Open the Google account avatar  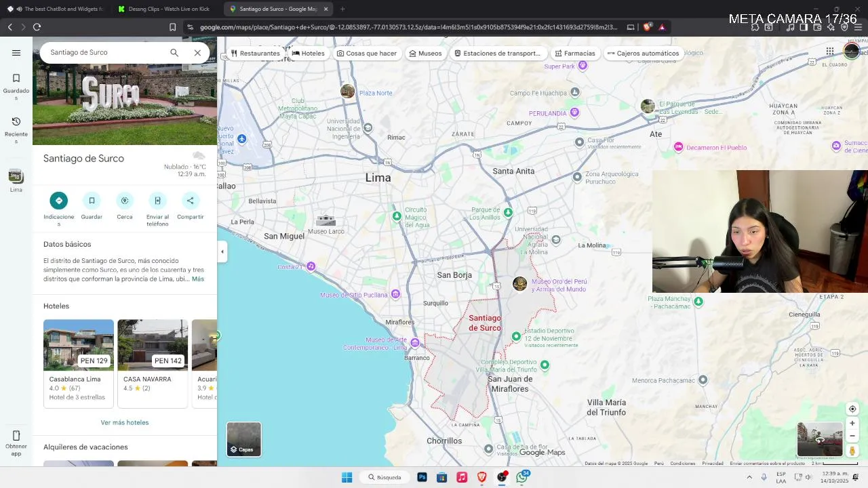[x=851, y=52]
